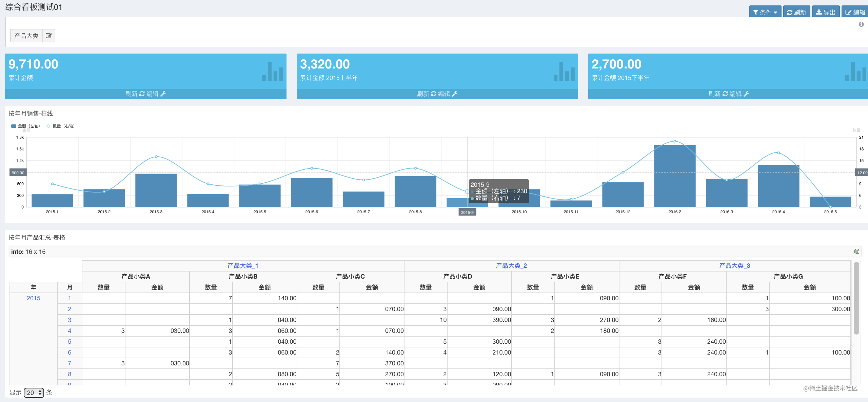The image size is (868, 402).
Task: Click the export icon on the table info bar
Action: coord(856,251)
